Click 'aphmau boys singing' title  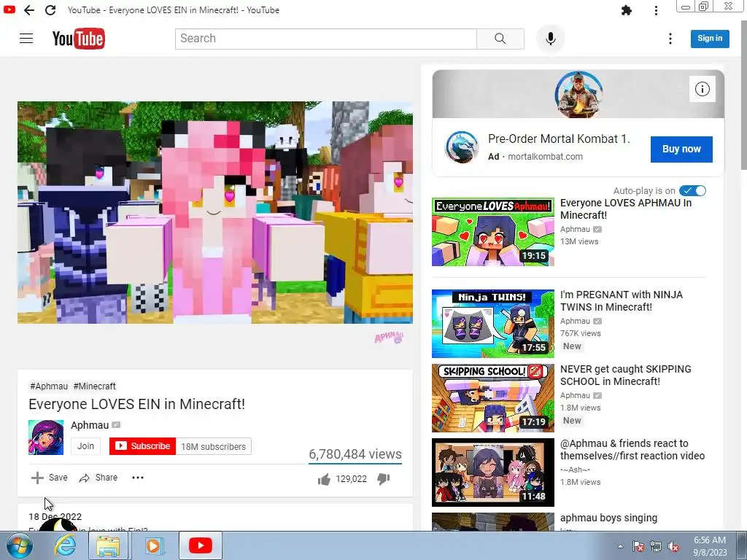coord(608,518)
